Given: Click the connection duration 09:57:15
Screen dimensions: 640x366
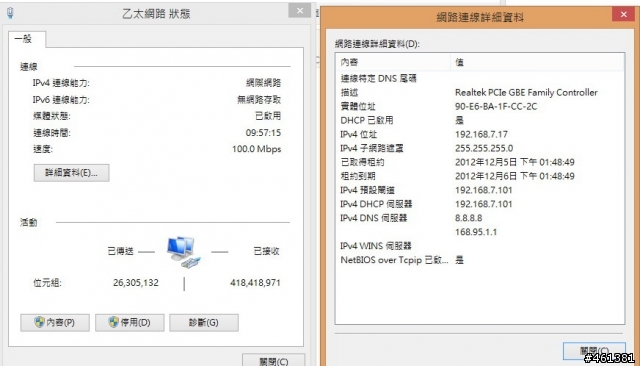Looking at the screenshot, I should 263,133.
